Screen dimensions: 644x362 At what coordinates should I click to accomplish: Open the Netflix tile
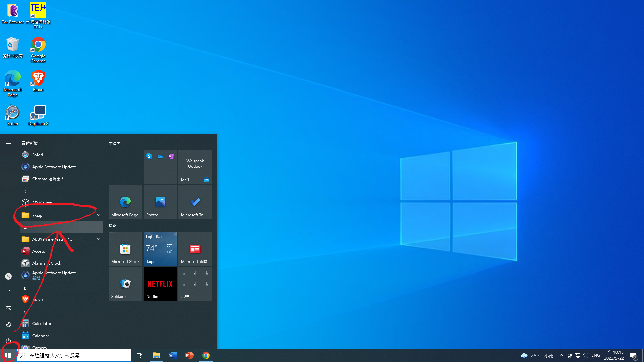coord(160,284)
